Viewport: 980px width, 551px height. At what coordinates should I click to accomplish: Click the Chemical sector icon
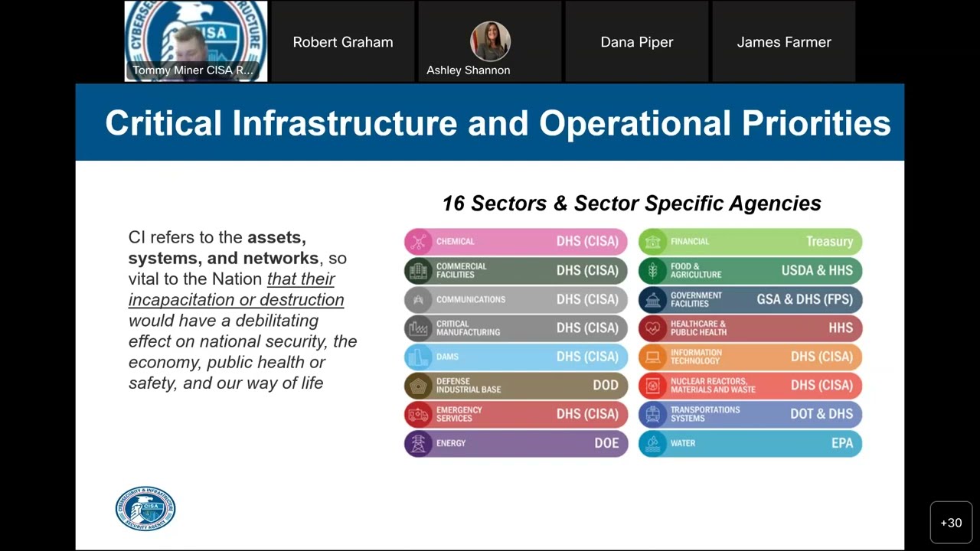tap(419, 242)
